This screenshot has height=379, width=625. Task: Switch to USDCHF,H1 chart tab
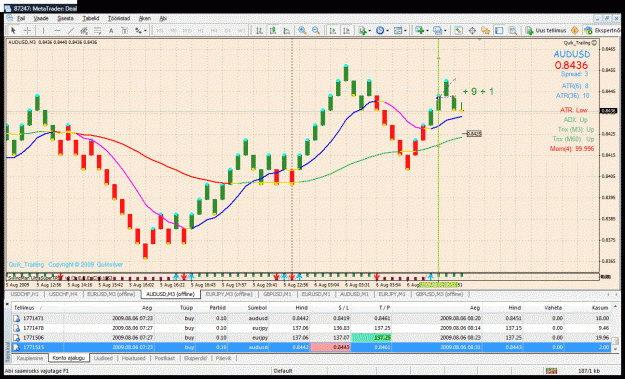tap(25, 294)
